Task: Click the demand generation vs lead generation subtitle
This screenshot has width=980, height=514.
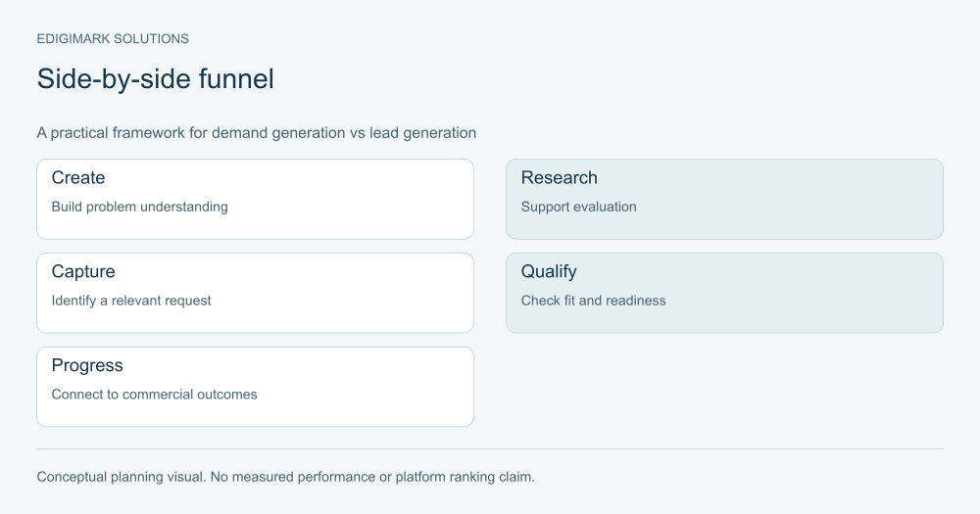Action: pos(256,133)
